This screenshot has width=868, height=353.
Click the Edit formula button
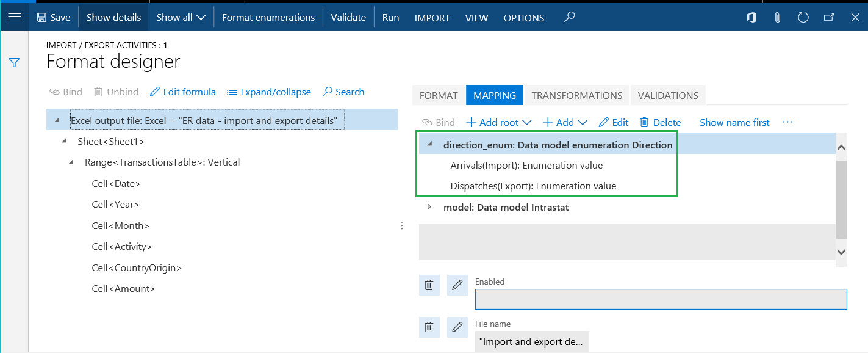coord(183,92)
